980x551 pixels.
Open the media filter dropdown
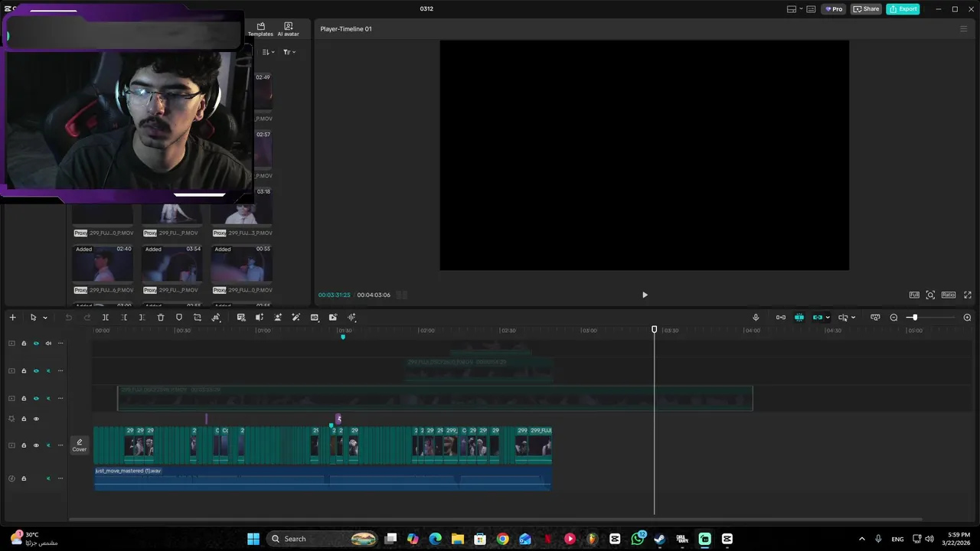[289, 52]
